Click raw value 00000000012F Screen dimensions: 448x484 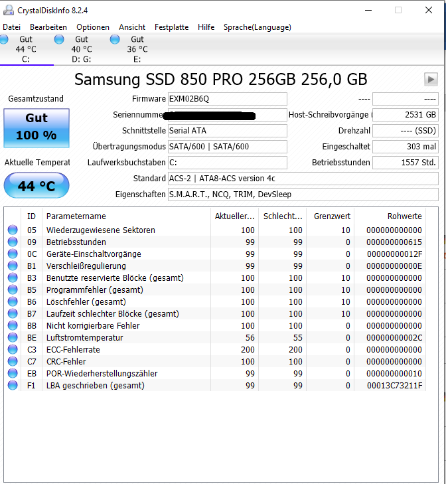[x=394, y=254]
